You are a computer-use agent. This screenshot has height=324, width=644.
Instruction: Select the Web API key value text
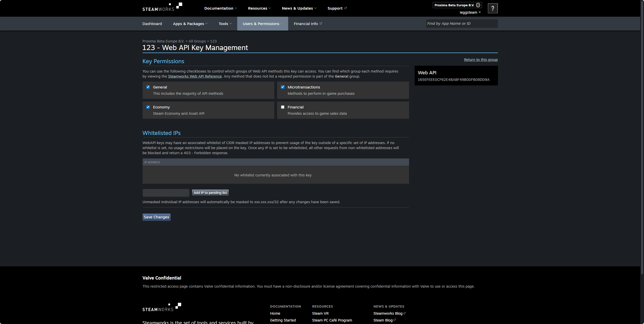click(x=453, y=80)
